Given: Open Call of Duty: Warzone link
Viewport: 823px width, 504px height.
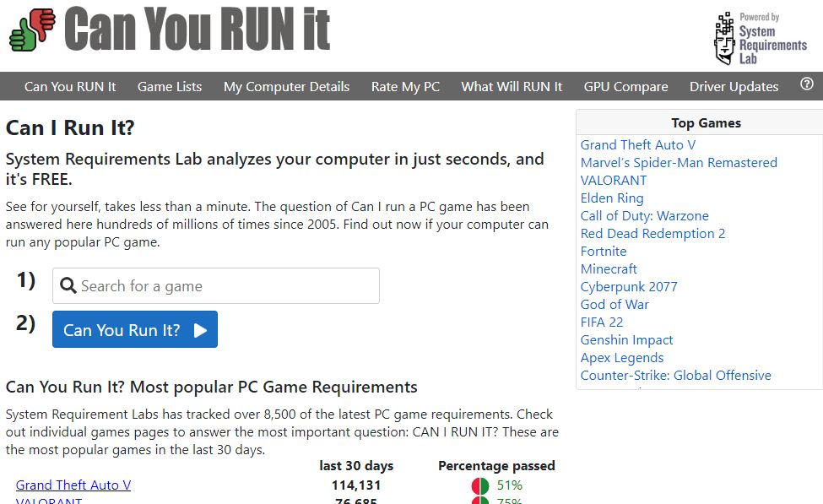Looking at the screenshot, I should [x=644, y=216].
